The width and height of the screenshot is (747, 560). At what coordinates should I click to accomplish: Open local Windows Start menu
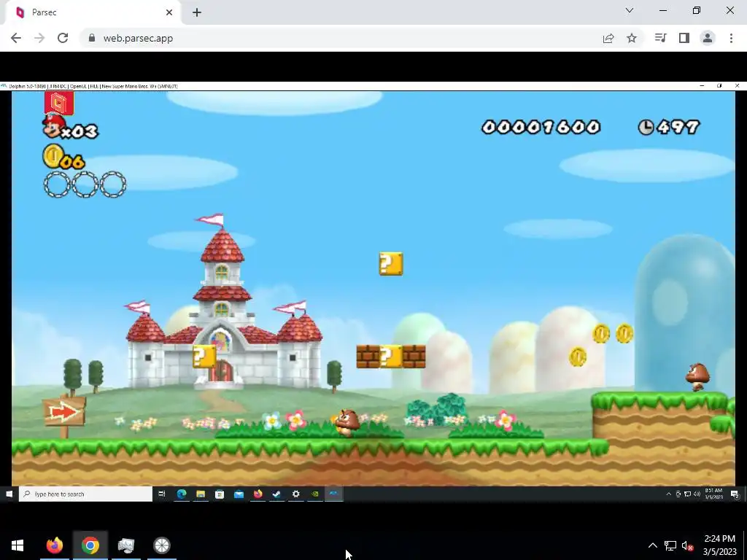click(18, 545)
